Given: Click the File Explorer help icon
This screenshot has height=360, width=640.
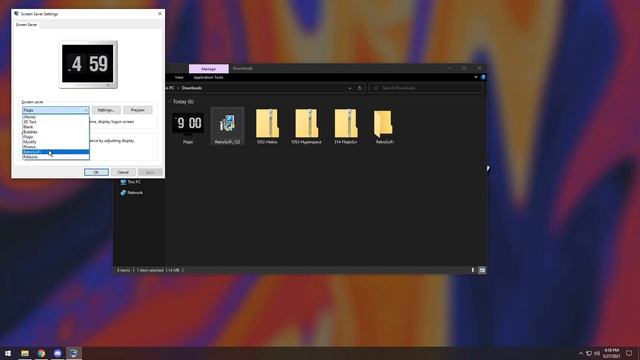Looking at the screenshot, I should (x=483, y=77).
